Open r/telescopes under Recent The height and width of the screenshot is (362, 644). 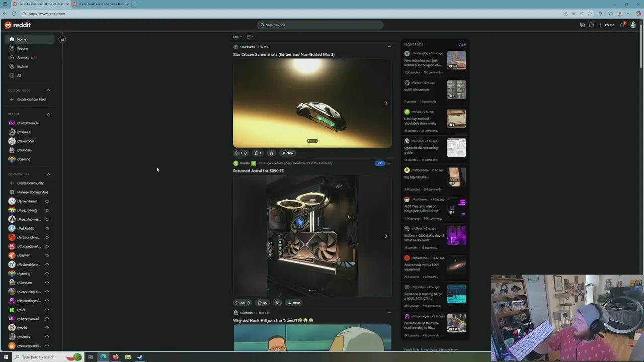click(29, 141)
